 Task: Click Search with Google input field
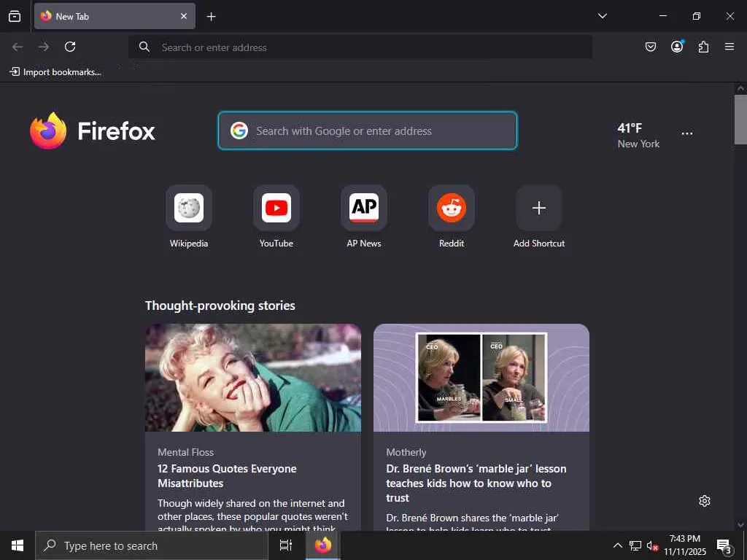click(x=368, y=131)
